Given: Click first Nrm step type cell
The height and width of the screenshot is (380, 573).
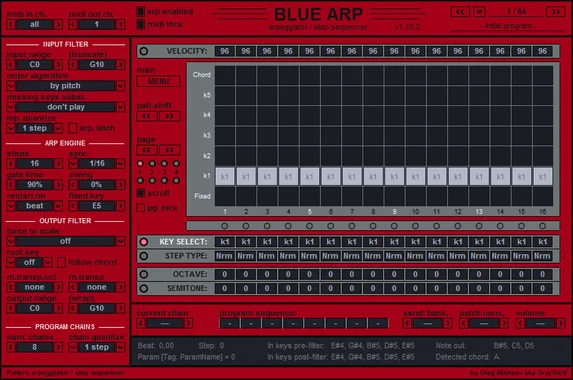Looking at the screenshot, I should pos(224,256).
